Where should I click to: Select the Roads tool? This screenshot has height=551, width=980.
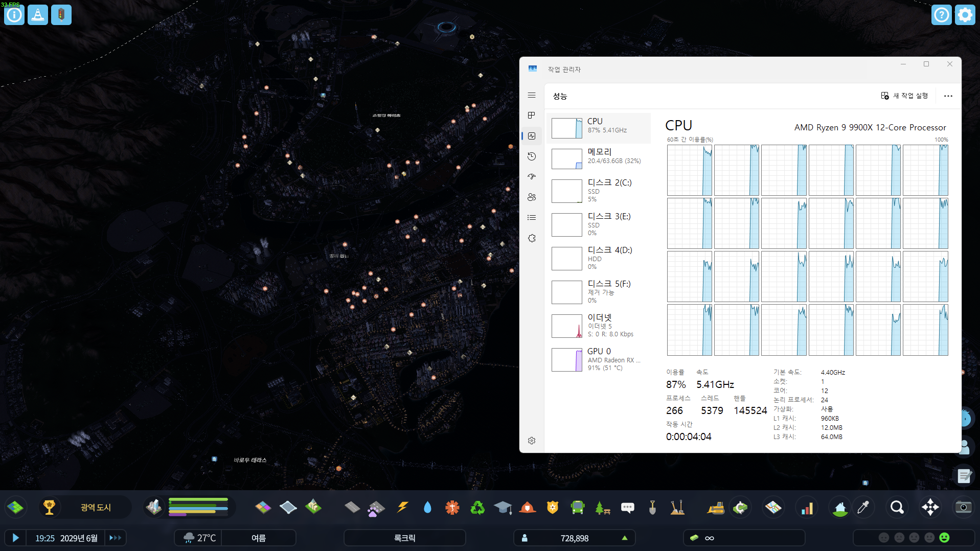point(352,507)
